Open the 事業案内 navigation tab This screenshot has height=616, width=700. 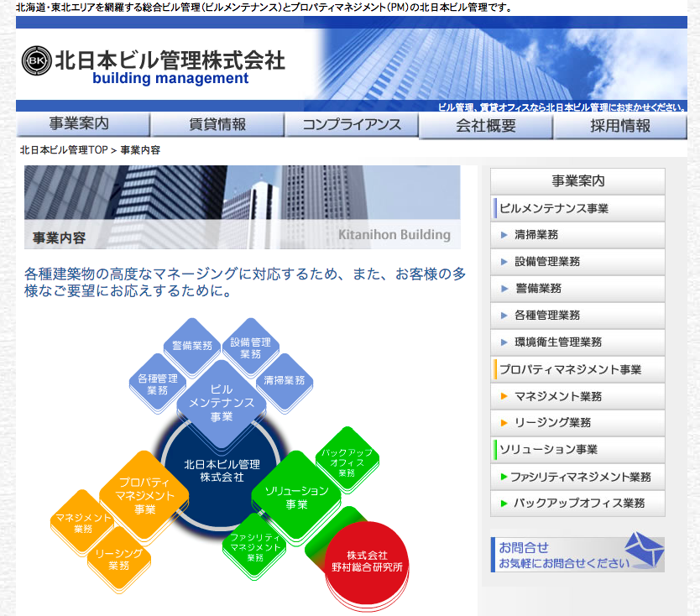[83, 124]
